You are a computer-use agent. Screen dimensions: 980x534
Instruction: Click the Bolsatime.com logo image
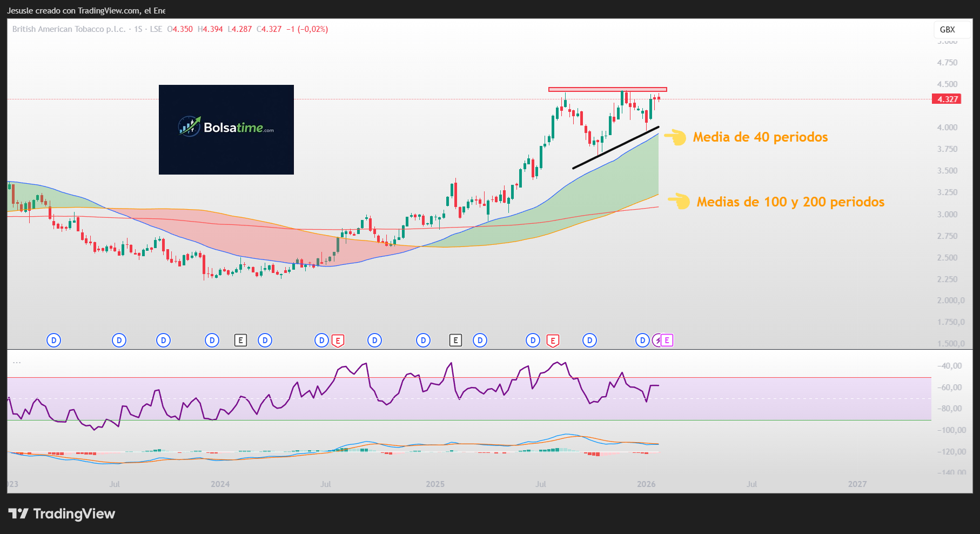[x=226, y=129]
